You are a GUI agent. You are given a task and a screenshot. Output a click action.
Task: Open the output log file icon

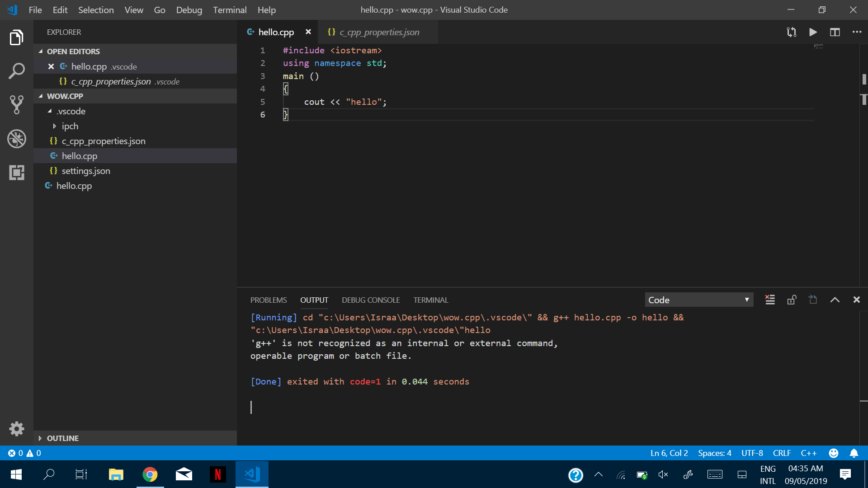pos(813,300)
